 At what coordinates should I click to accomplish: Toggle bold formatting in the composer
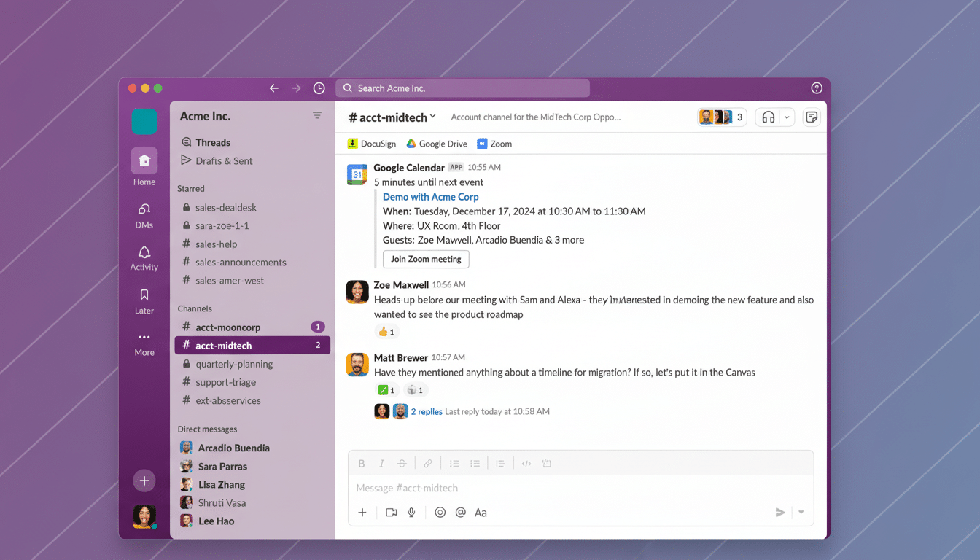tap(361, 463)
